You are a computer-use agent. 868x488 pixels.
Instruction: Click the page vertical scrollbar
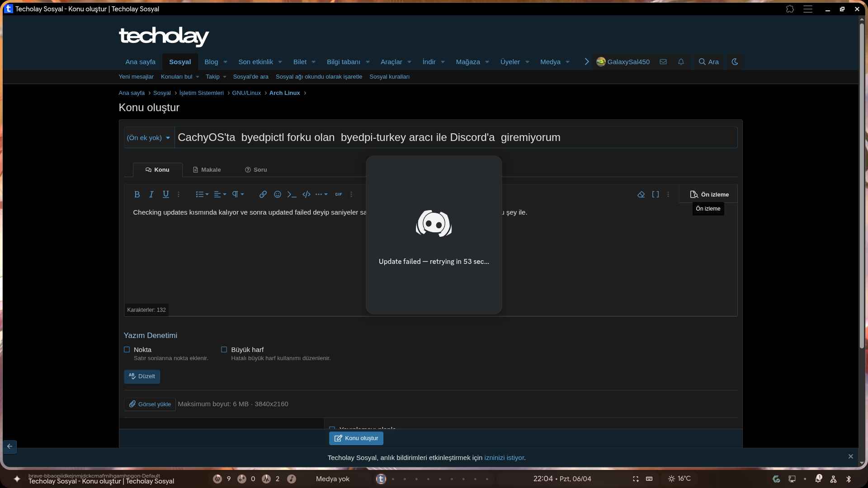862,185
